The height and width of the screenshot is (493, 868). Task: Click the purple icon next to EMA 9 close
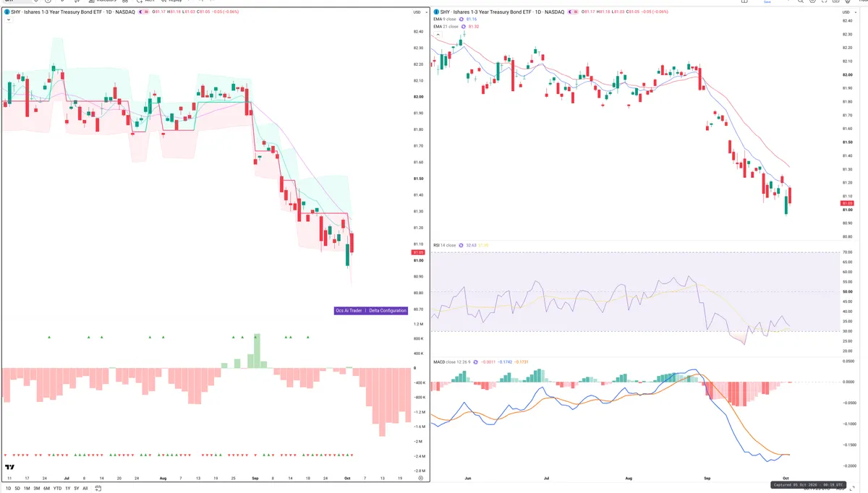(462, 20)
